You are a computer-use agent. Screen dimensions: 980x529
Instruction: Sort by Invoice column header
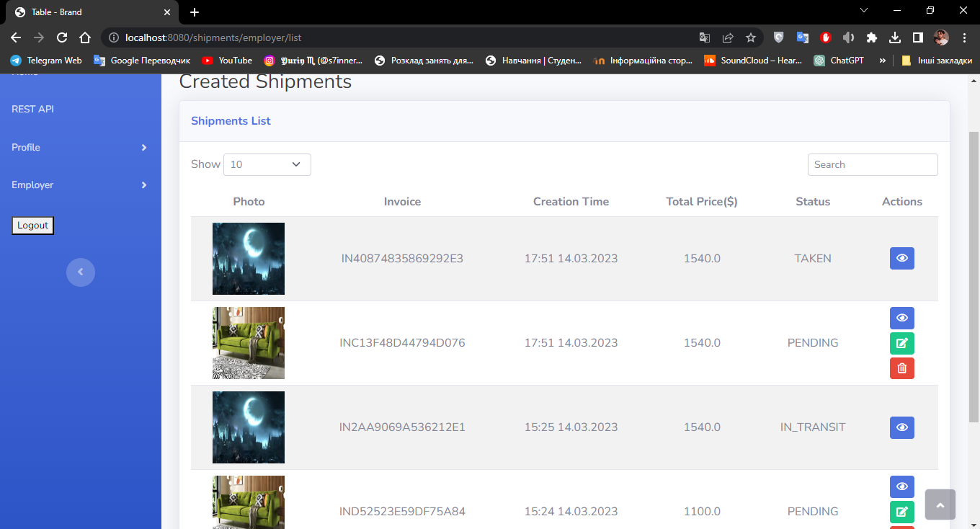pyautogui.click(x=402, y=202)
